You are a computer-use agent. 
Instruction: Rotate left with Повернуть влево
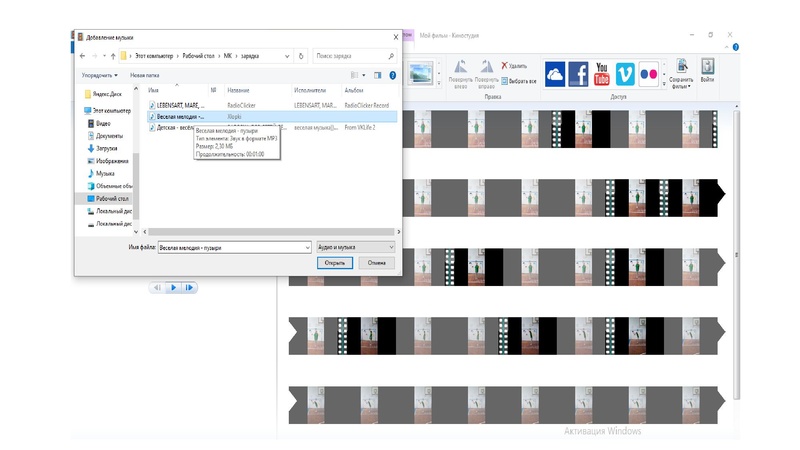(461, 72)
